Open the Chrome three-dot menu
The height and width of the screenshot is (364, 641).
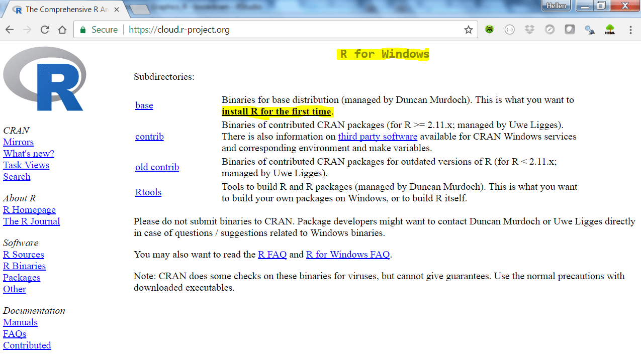coord(630,30)
